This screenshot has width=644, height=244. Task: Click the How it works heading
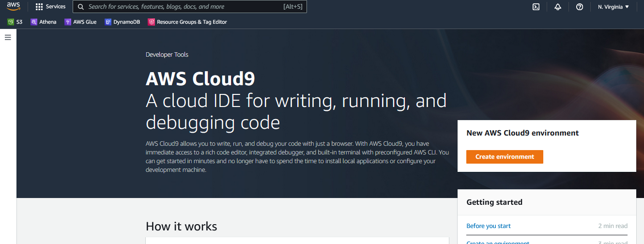point(181,226)
